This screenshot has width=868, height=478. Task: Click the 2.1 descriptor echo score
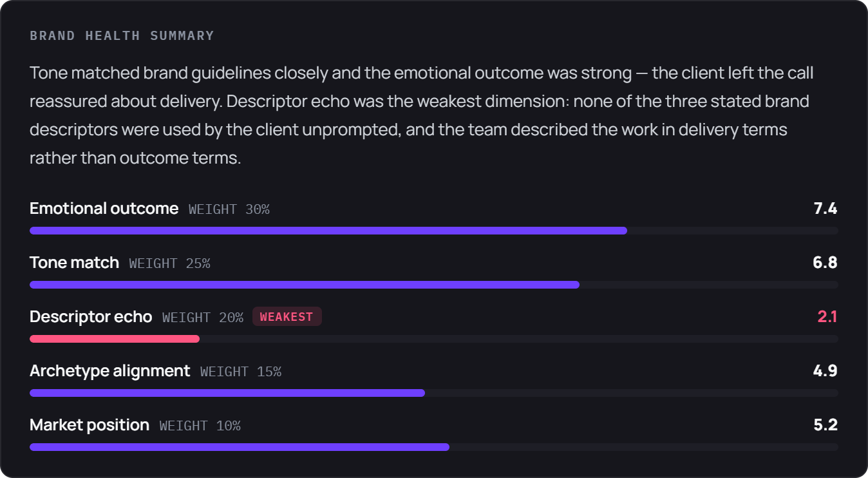pos(827,317)
